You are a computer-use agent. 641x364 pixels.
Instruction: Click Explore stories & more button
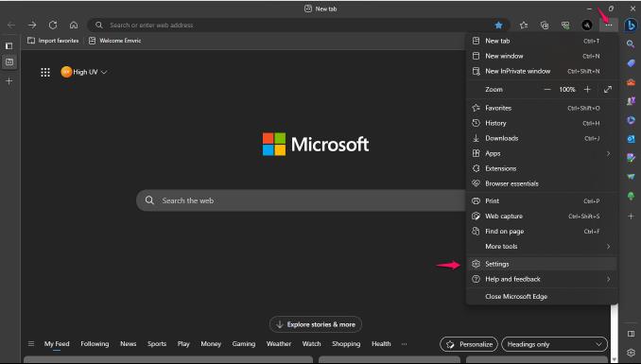(x=316, y=324)
